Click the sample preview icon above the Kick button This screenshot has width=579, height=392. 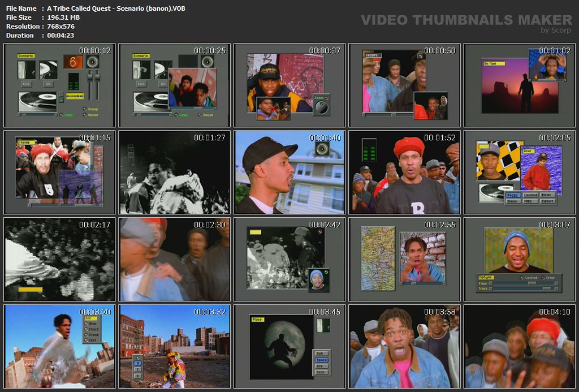[x=27, y=70]
